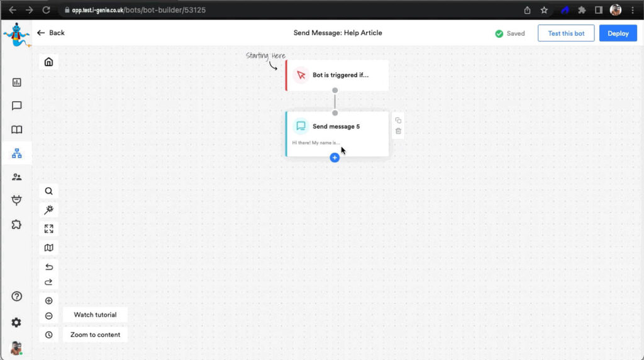Open the search tool on canvas toolbar
This screenshot has width=644, height=360.
point(48,191)
